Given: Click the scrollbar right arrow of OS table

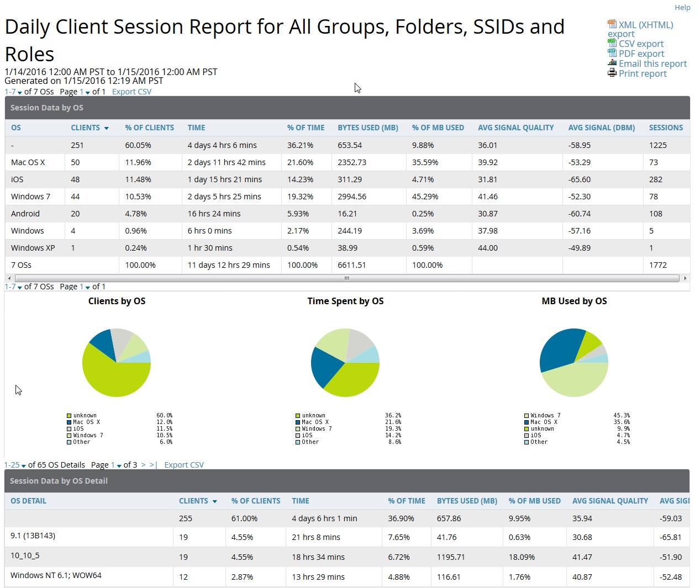Looking at the screenshot, I should 685,278.
